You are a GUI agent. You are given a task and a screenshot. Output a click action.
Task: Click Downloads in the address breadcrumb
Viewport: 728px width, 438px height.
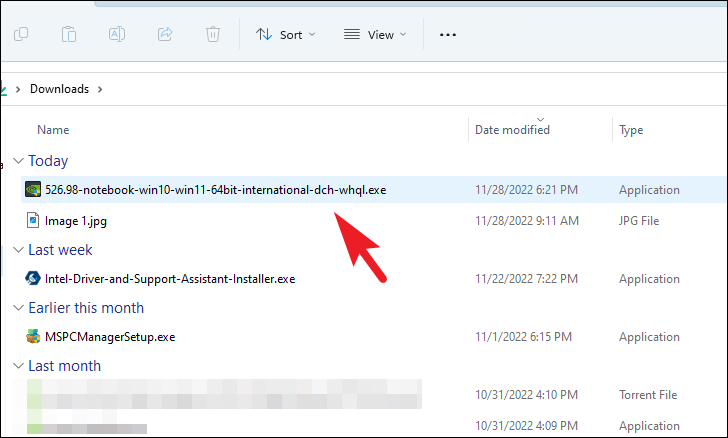(59, 89)
